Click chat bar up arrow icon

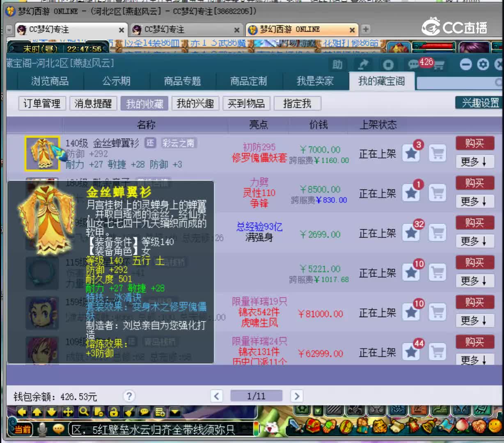(37, 412)
